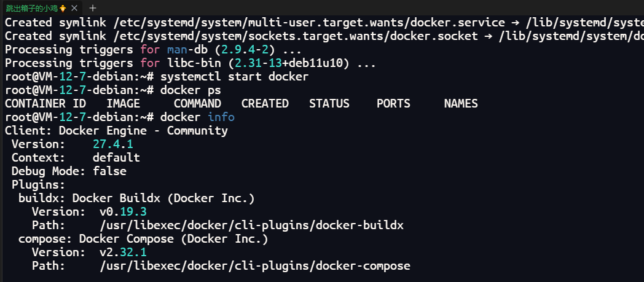
Task: Click the STATUS column header
Action: tap(329, 104)
